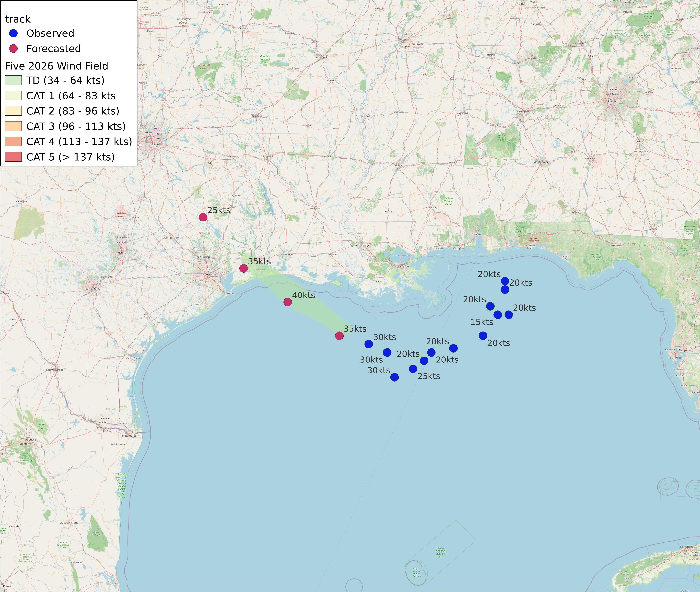Click the Shreveport city label

click(x=268, y=156)
